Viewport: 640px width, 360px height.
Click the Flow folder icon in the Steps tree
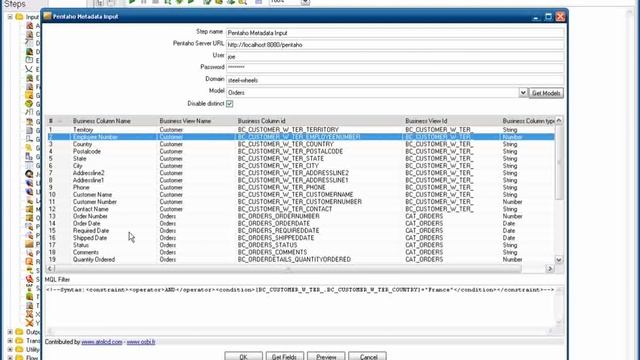(19, 358)
